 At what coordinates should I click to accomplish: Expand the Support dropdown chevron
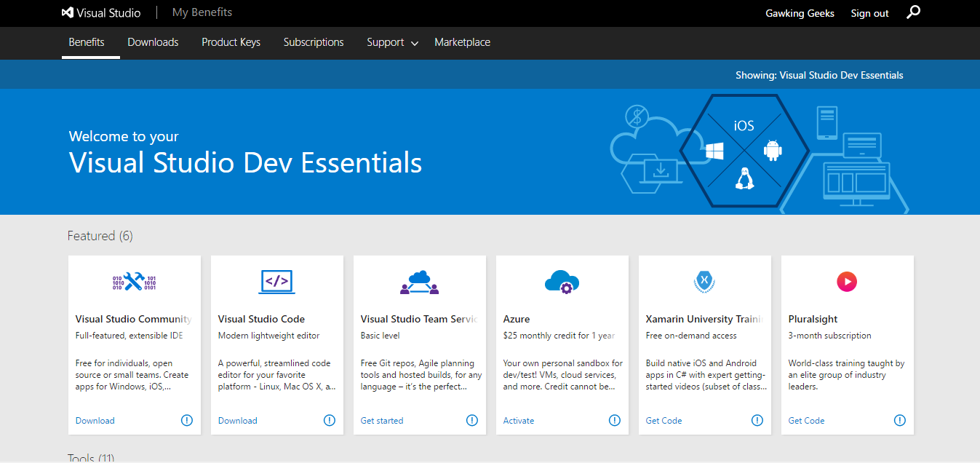coord(415,44)
